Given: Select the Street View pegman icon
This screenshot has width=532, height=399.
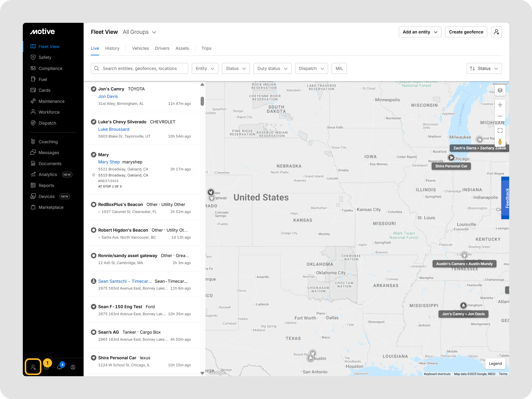Looking at the screenshot, I should pyautogui.click(x=500, y=142).
